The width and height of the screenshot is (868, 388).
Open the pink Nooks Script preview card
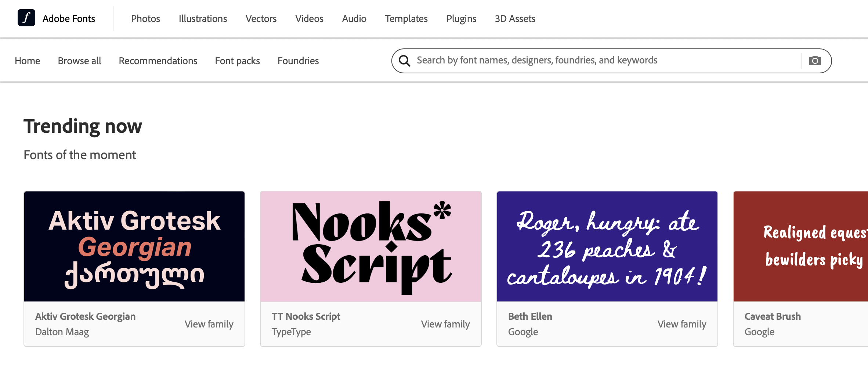click(371, 246)
